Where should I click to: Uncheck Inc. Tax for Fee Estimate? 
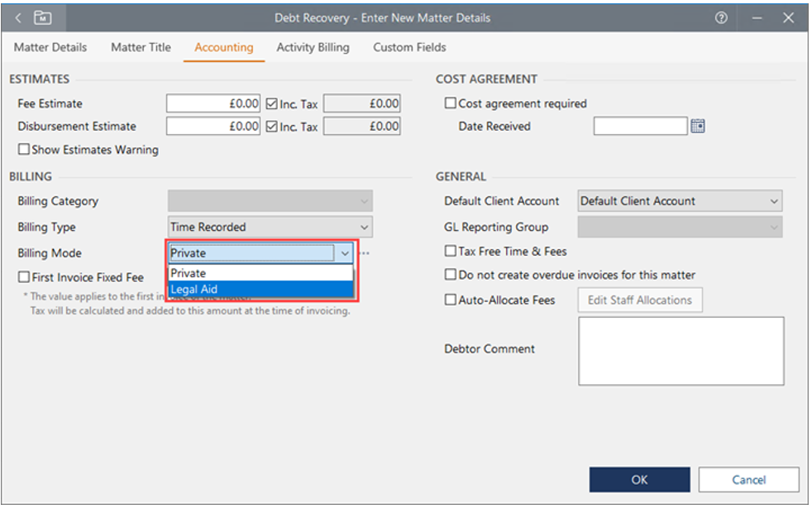[x=272, y=103]
